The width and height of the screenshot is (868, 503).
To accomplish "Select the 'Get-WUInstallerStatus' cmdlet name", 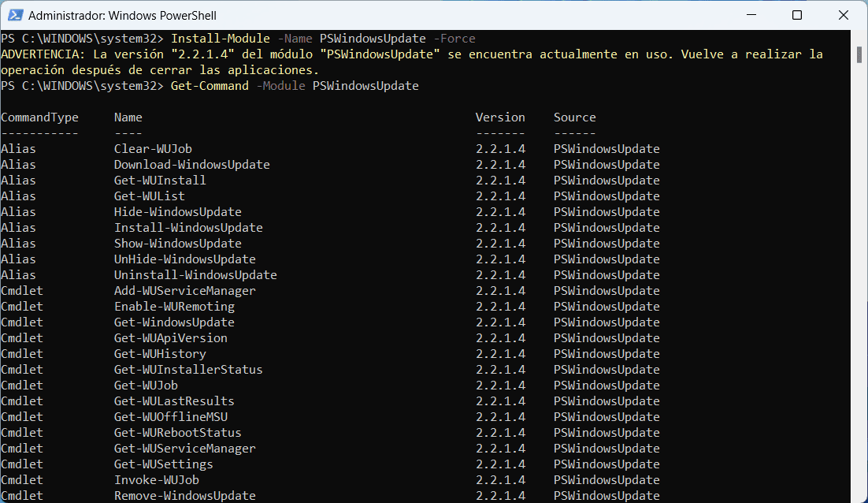I will (x=188, y=370).
